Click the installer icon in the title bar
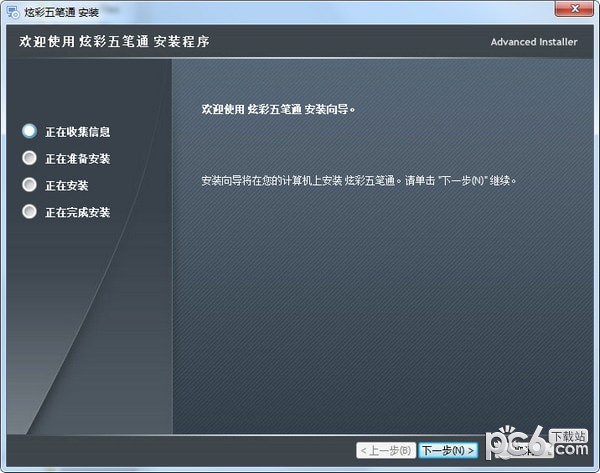 point(11,11)
